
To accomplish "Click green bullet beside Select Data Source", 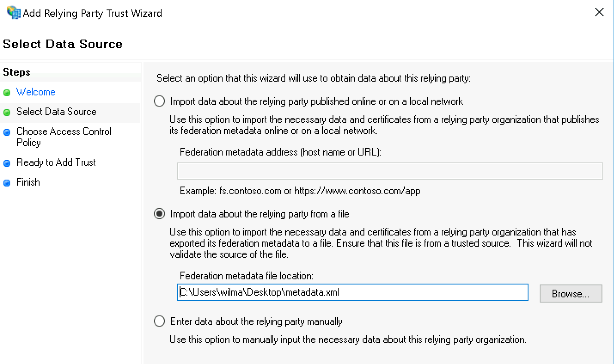I will pyautogui.click(x=7, y=113).
